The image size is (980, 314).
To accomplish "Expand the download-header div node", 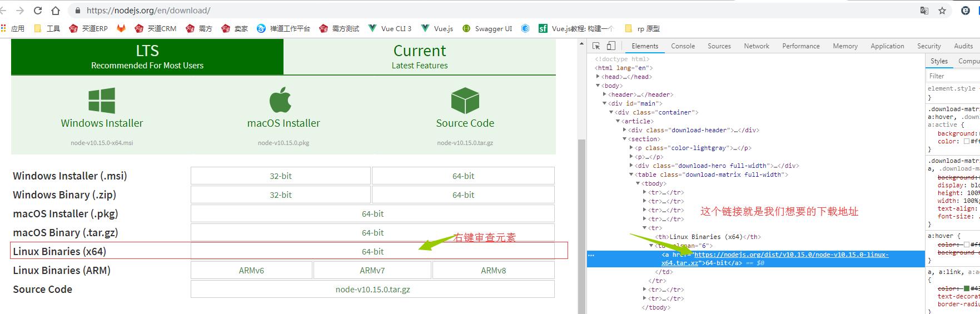I will tap(625, 130).
